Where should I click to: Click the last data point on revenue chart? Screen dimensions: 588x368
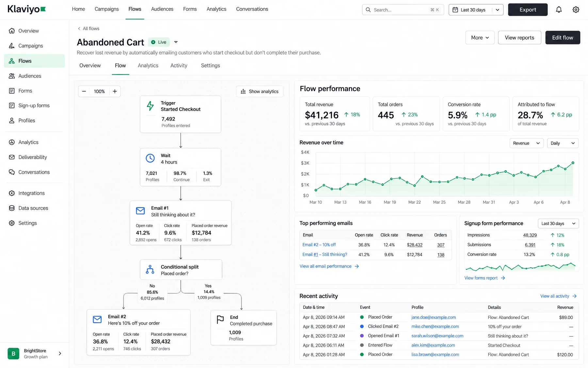pyautogui.click(x=573, y=163)
